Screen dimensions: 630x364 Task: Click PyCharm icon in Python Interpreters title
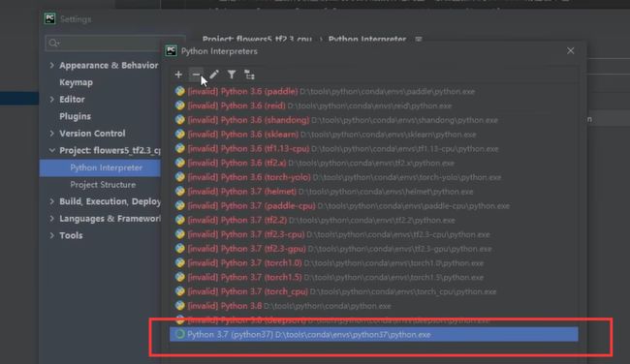(172, 51)
